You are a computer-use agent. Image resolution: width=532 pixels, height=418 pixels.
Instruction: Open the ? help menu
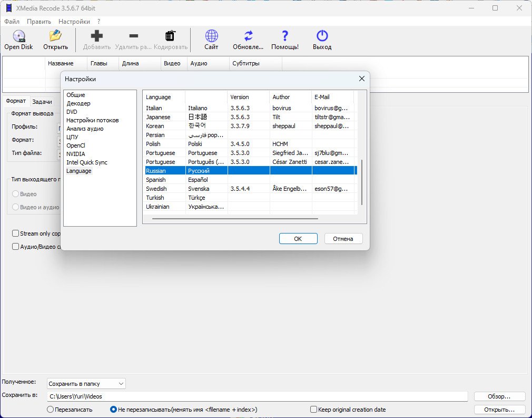click(98, 22)
